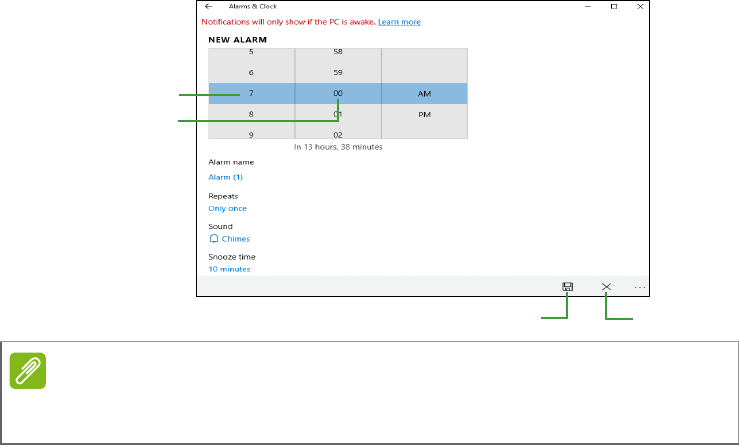Select hour 9 in the time picker
Viewport: 739px width, 445px height.
point(251,135)
